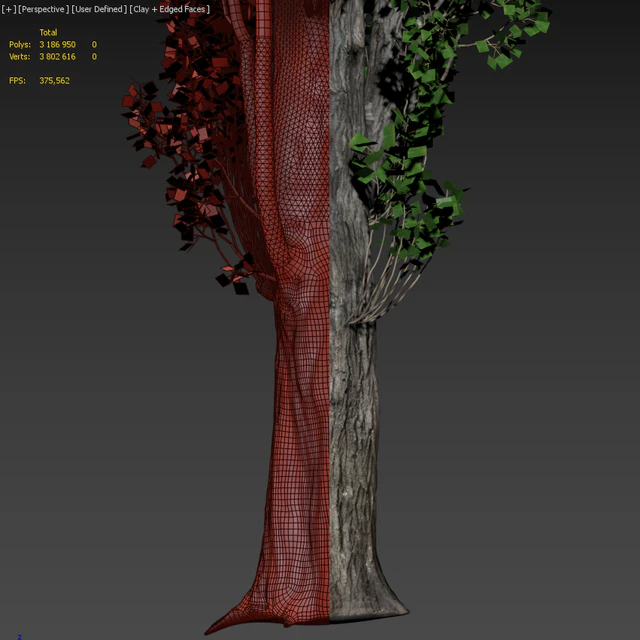Open the User Defined viewport label menu
640x640 pixels.
pos(99,9)
